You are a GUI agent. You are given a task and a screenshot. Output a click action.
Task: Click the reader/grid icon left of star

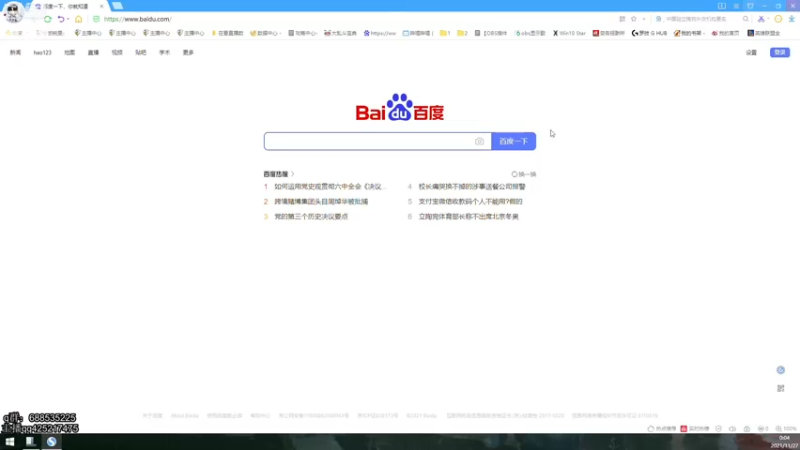tap(622, 19)
